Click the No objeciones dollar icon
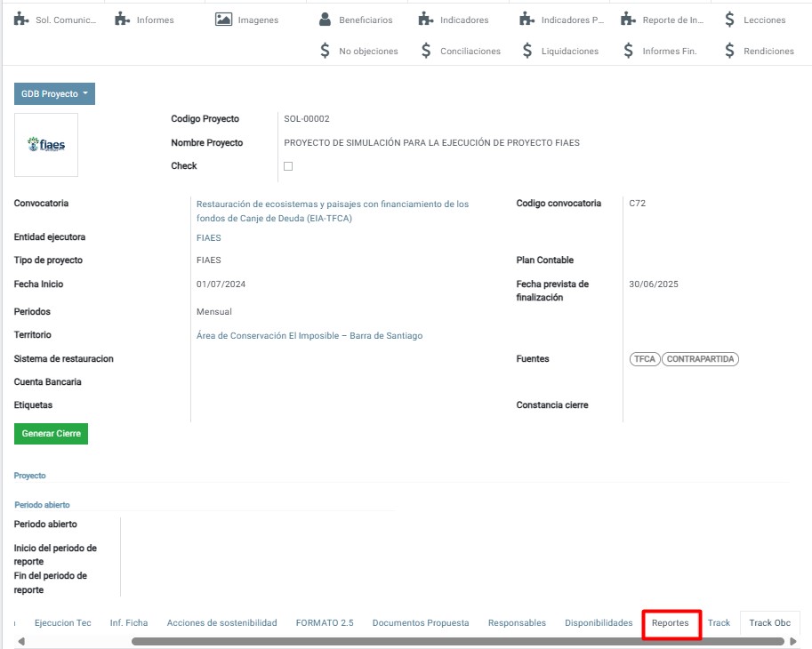Viewport: 812px width, 649px height. coord(325,51)
